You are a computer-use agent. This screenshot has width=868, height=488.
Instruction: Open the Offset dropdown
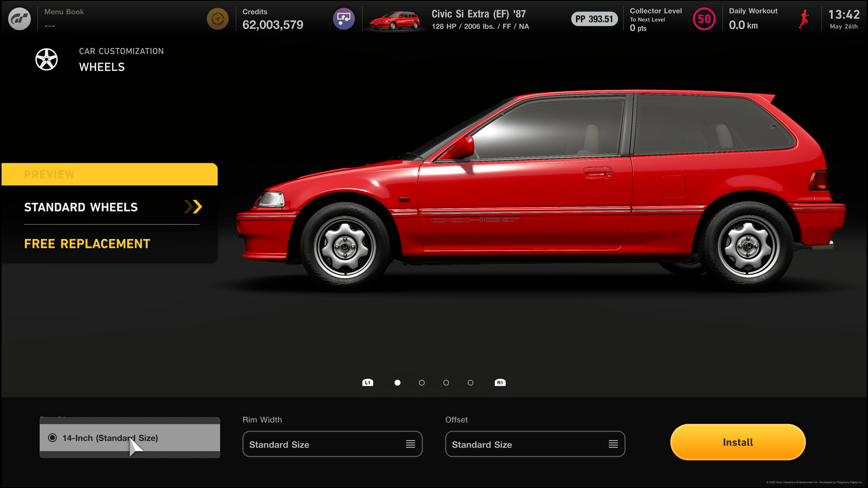535,444
